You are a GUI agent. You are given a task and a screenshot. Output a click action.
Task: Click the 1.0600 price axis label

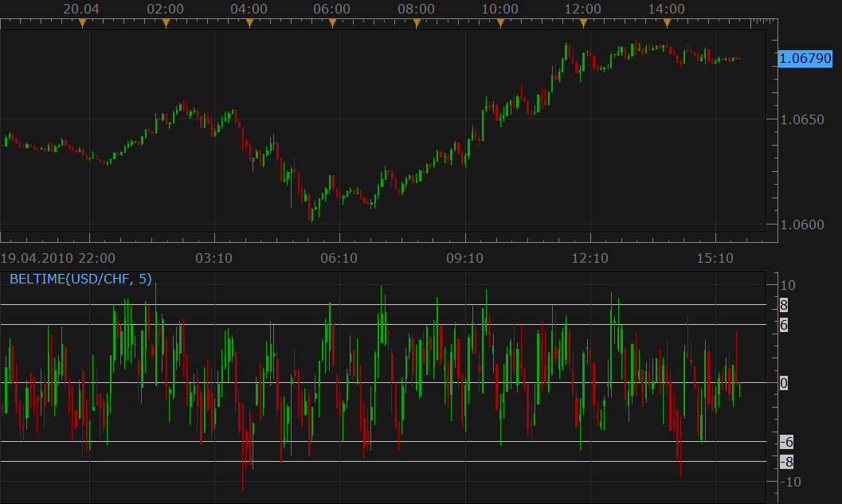(801, 225)
